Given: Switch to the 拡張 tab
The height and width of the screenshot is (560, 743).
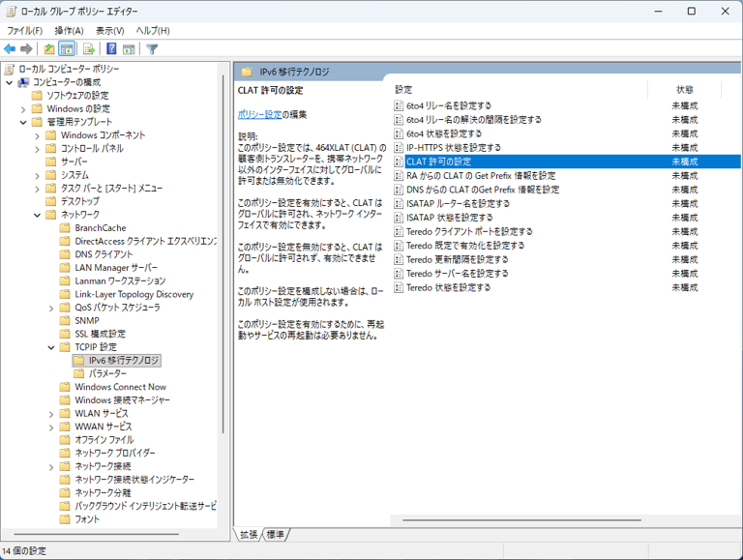Looking at the screenshot, I should [x=249, y=535].
